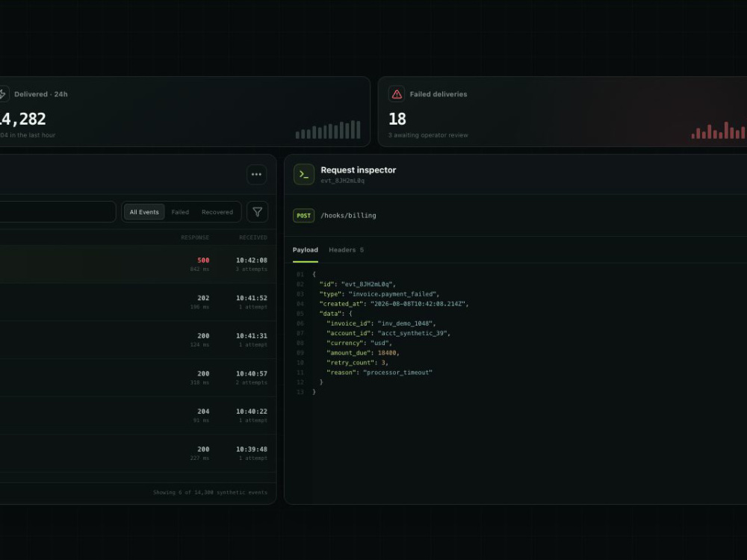This screenshot has height=560, width=747.
Task: Click the amount_due value 18400
Action: tap(387, 353)
